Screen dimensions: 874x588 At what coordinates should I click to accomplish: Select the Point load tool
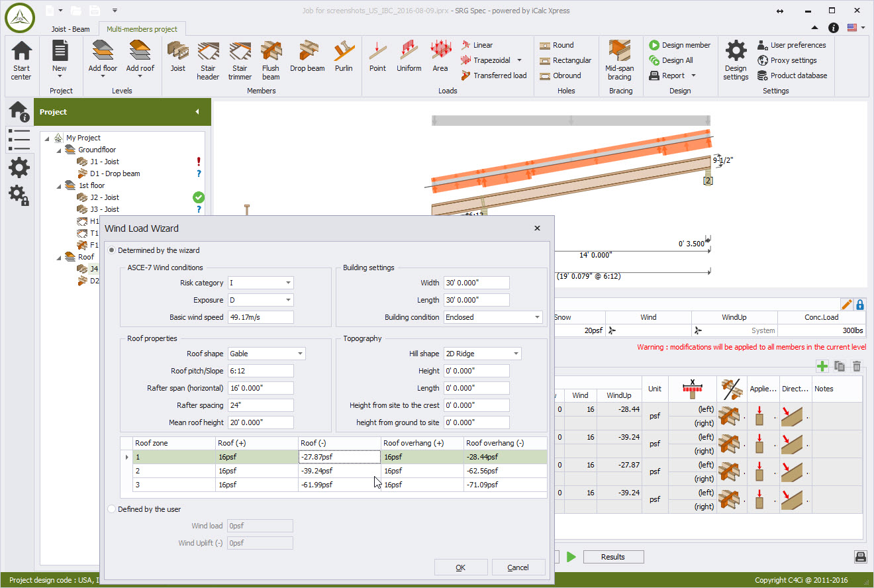(377, 57)
